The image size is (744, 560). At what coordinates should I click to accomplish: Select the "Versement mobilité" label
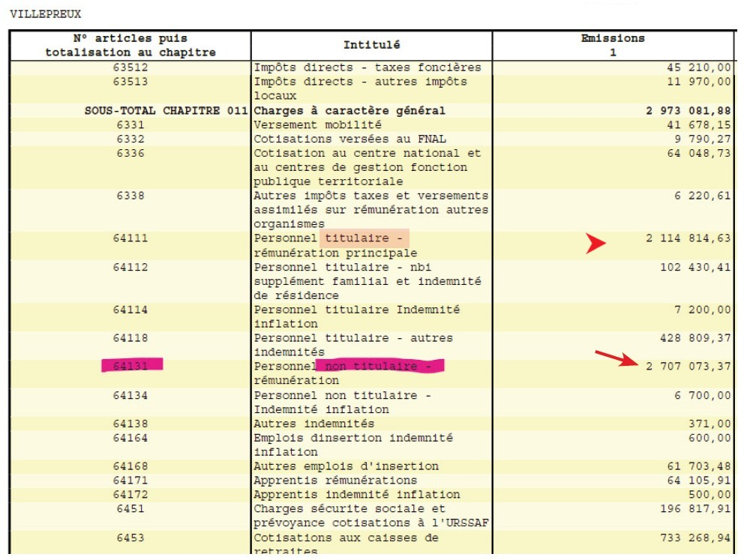[x=317, y=124]
